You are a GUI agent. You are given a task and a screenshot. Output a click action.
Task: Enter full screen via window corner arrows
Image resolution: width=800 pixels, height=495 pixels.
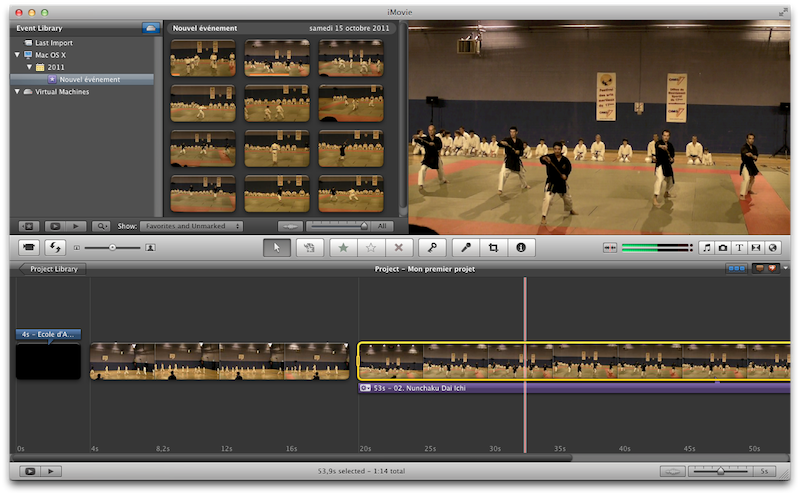pyautogui.click(x=783, y=12)
